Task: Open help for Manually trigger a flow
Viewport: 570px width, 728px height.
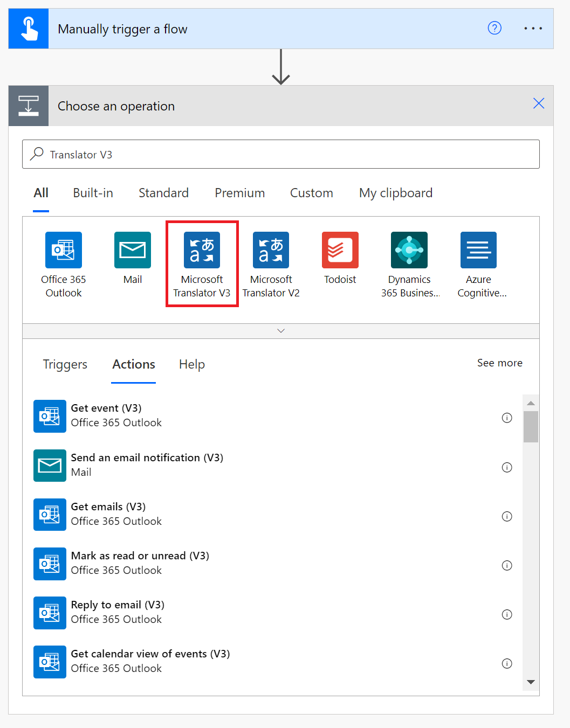Action: point(495,28)
